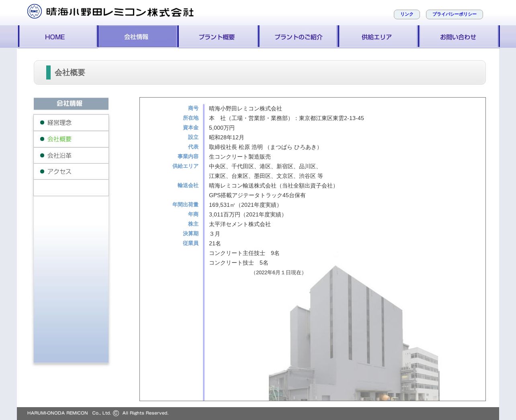Open the リンク button

click(x=407, y=14)
